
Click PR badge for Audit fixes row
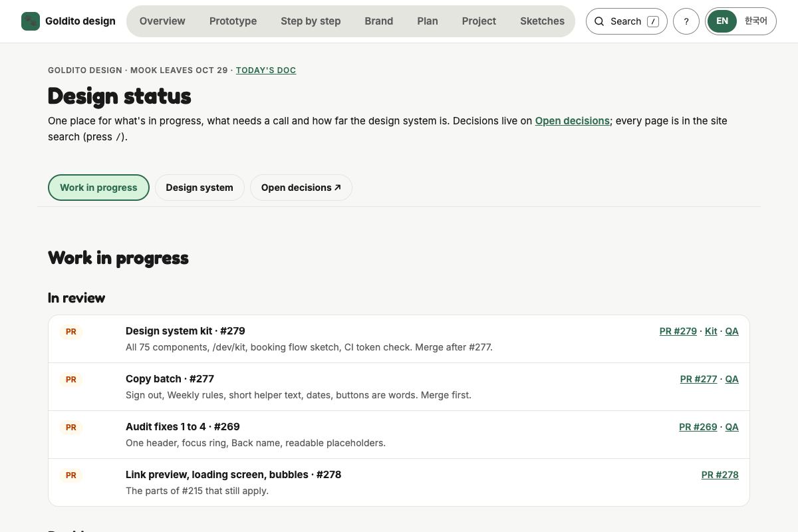(x=71, y=428)
